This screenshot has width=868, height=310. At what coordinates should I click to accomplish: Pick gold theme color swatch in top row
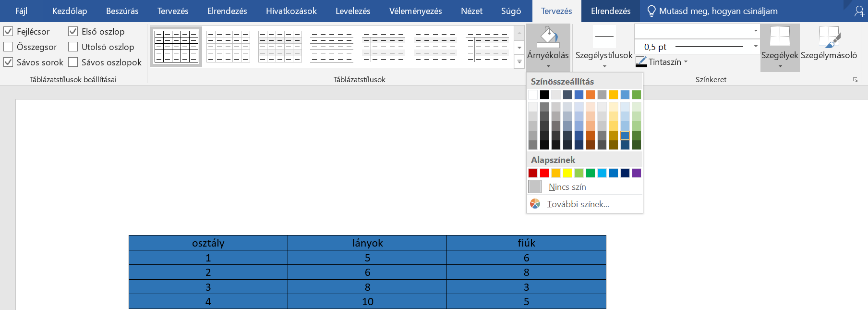614,95
